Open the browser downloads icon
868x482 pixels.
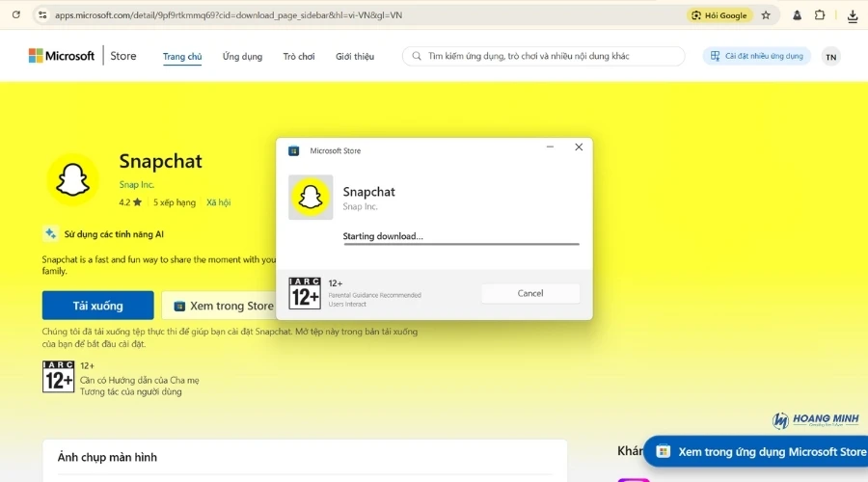[853, 15]
